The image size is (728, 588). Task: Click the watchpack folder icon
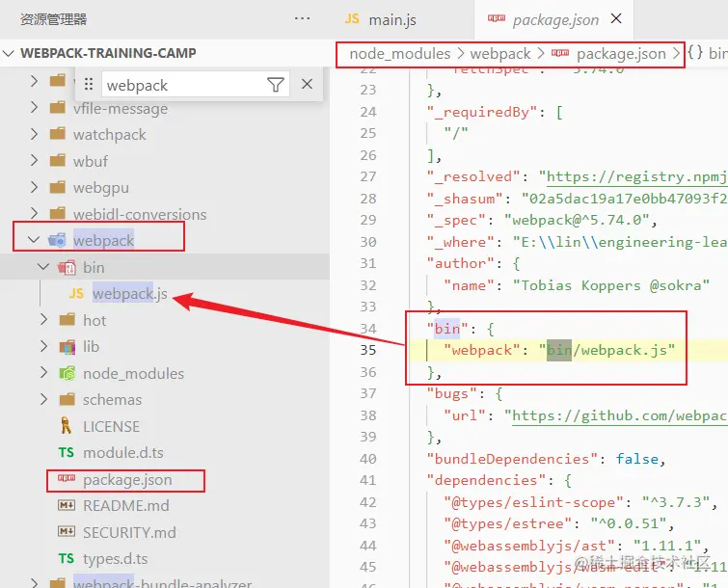tap(58, 134)
